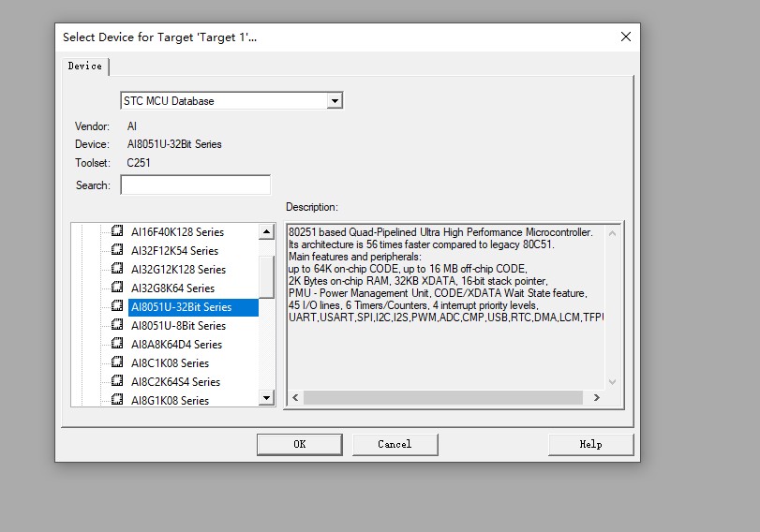Click device list scroll down arrow

click(266, 398)
